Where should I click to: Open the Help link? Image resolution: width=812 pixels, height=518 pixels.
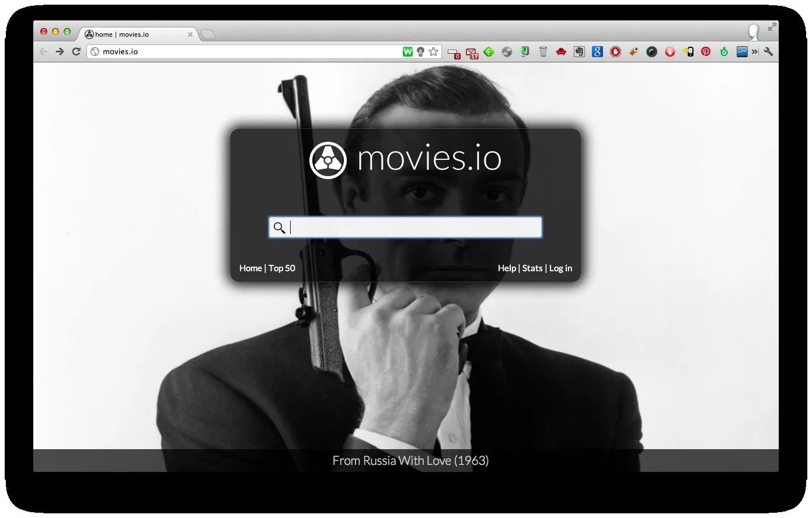tap(507, 268)
